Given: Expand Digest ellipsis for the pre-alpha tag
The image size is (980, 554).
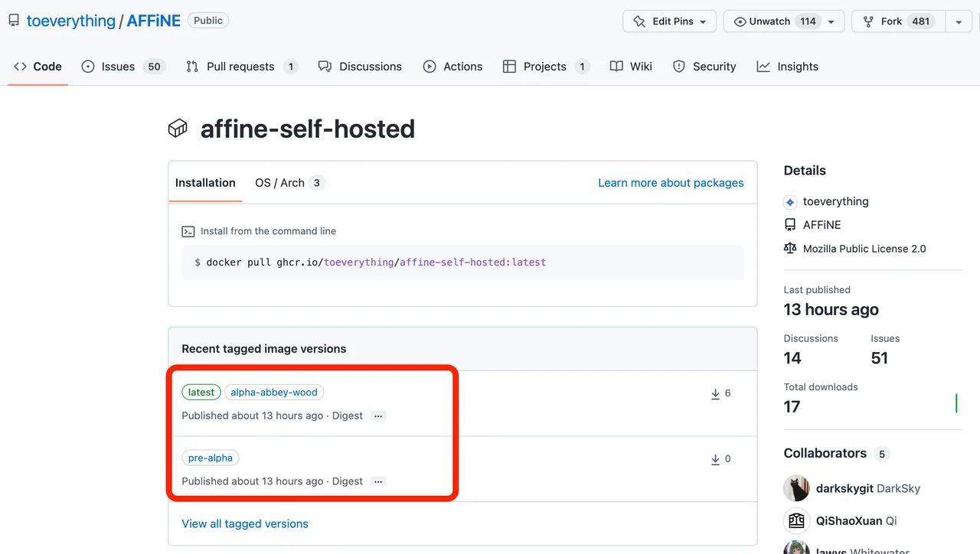Looking at the screenshot, I should tap(378, 481).
